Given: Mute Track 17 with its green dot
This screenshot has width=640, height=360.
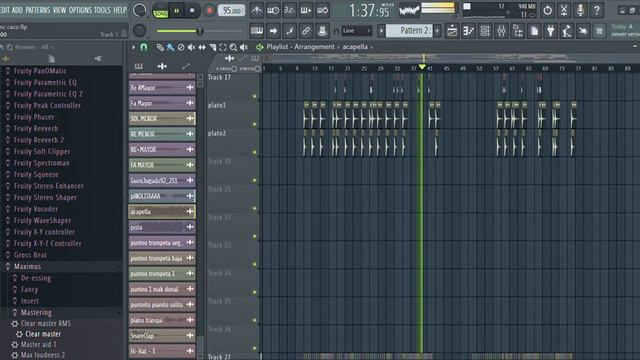Looking at the screenshot, I should 255,96.
